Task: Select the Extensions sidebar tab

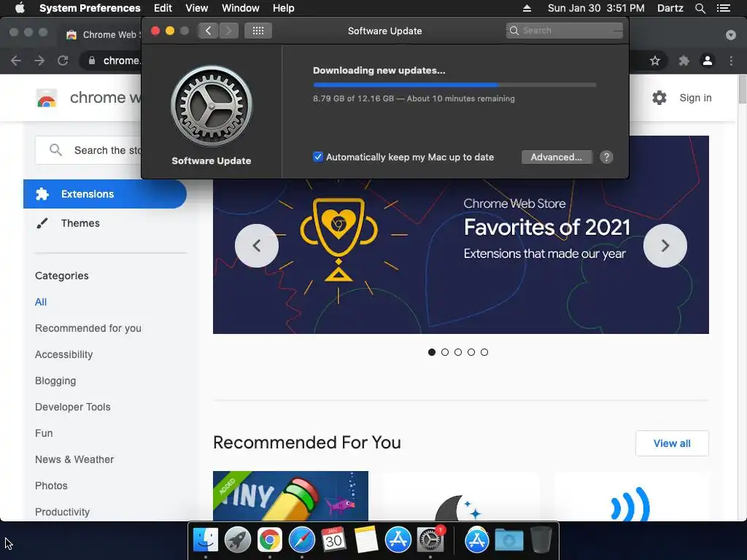Action: 105,194
